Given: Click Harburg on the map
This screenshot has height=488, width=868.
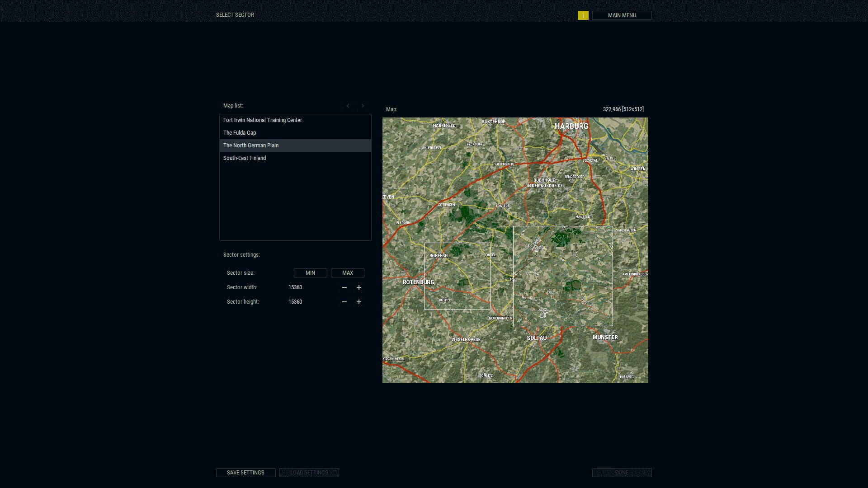Looking at the screenshot, I should [x=571, y=126].
